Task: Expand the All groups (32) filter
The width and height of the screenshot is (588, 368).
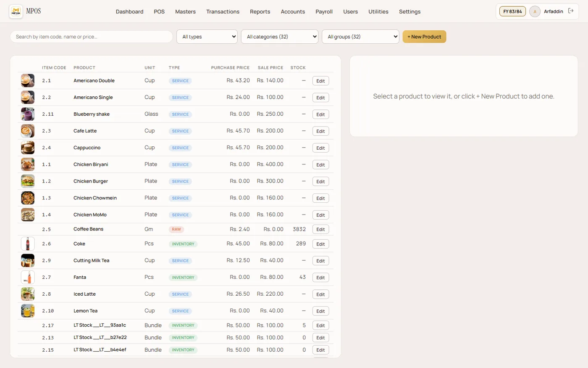Action: click(360, 37)
